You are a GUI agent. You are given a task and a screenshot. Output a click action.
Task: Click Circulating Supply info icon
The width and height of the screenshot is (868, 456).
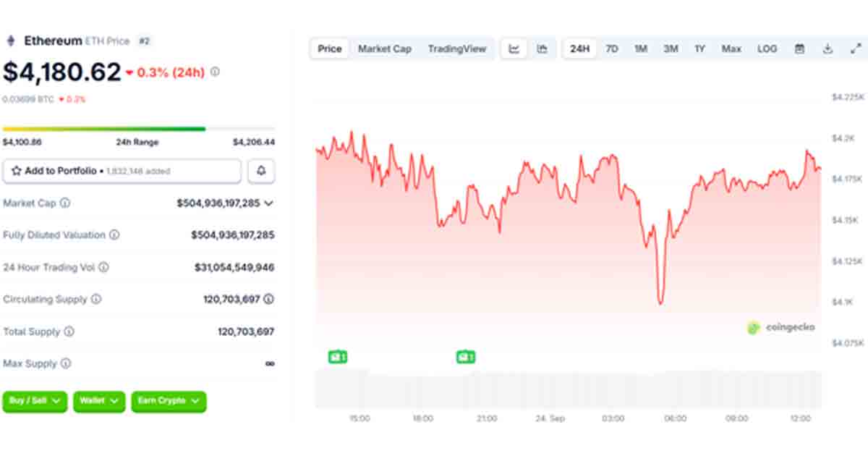click(x=96, y=299)
